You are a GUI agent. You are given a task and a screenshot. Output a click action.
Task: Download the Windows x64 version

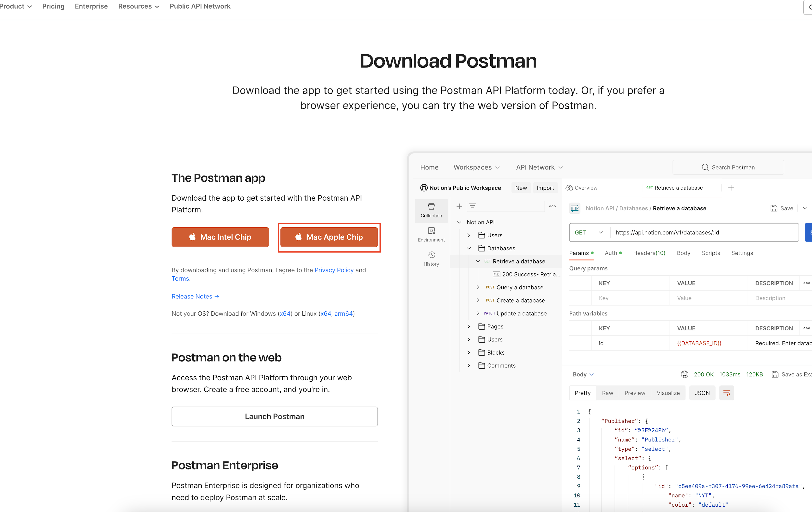tap(285, 313)
